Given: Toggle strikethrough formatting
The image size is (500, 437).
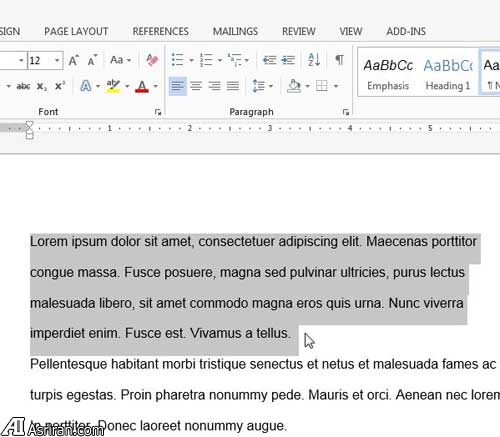Looking at the screenshot, I should click(23, 87).
